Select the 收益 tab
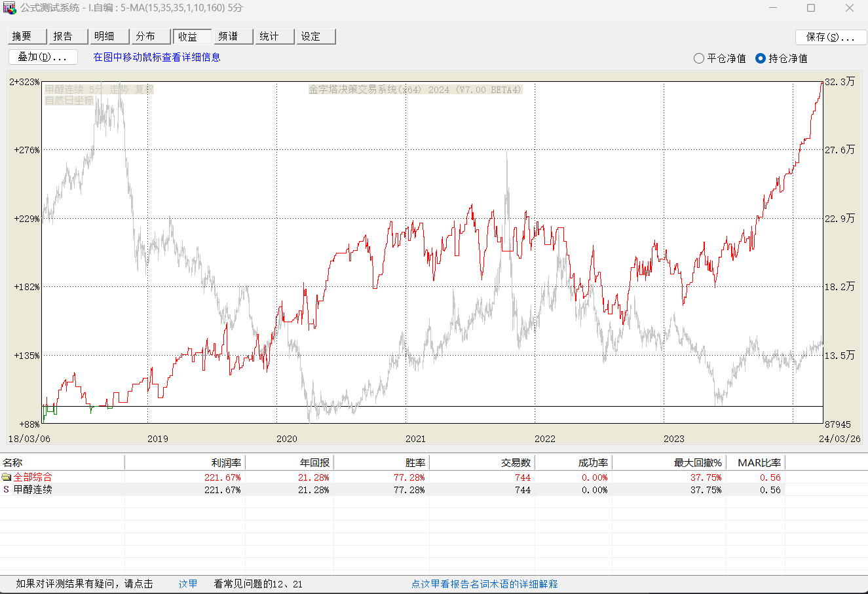The width and height of the screenshot is (868, 594). pyautogui.click(x=193, y=37)
